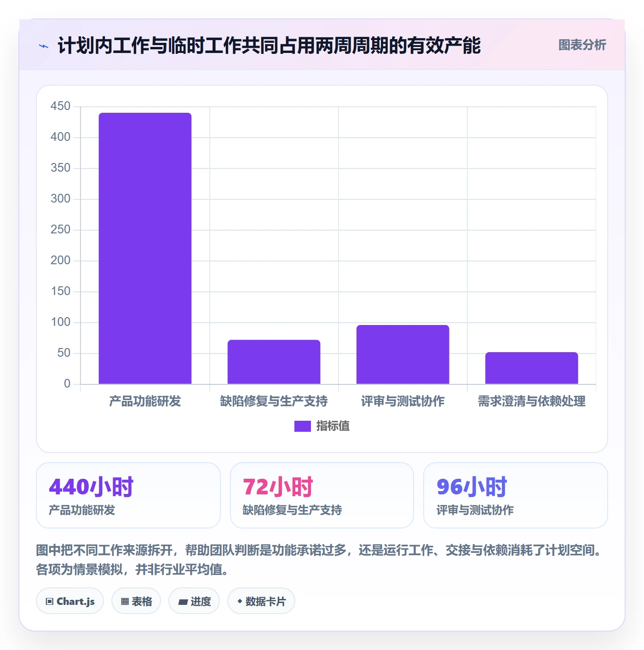644x650 pixels.
Task: Click the 表格 tag chip
Action: click(x=136, y=601)
